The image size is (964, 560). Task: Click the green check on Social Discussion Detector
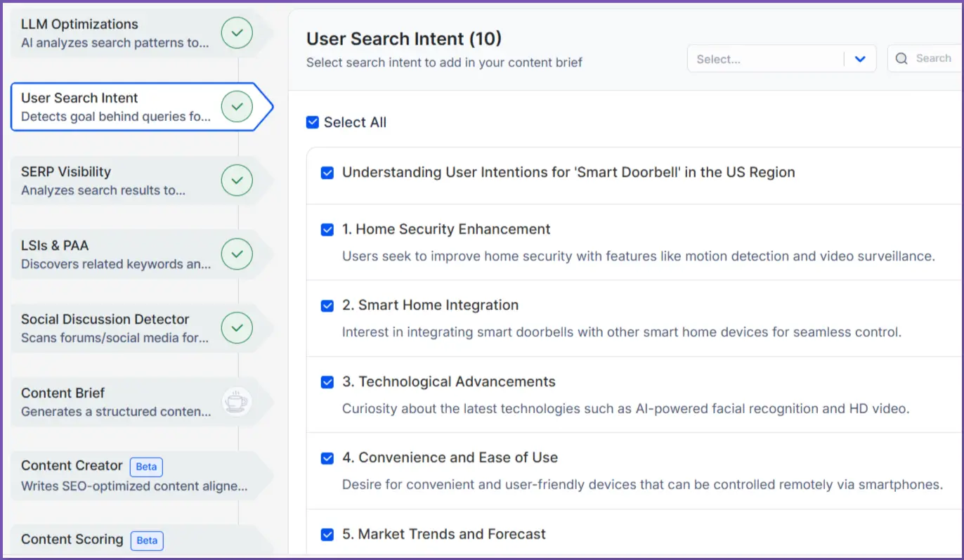(x=237, y=327)
